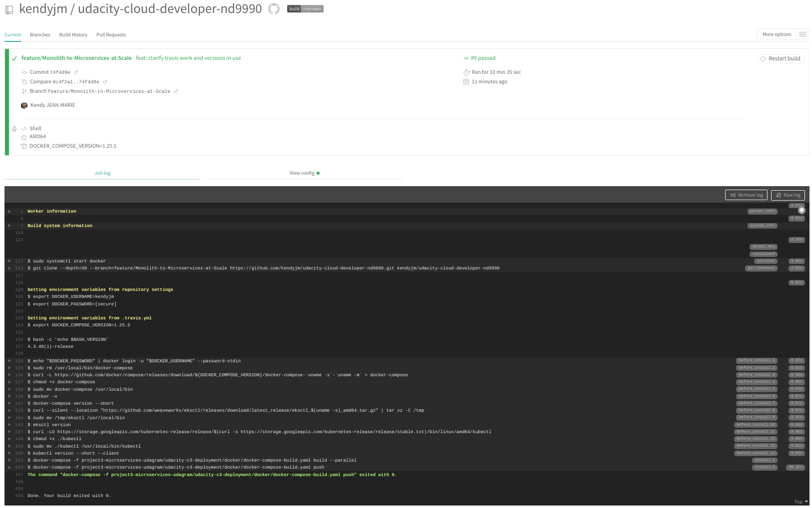812x508 pixels.
Task: Click the system_info fold label
Action: click(x=762, y=226)
